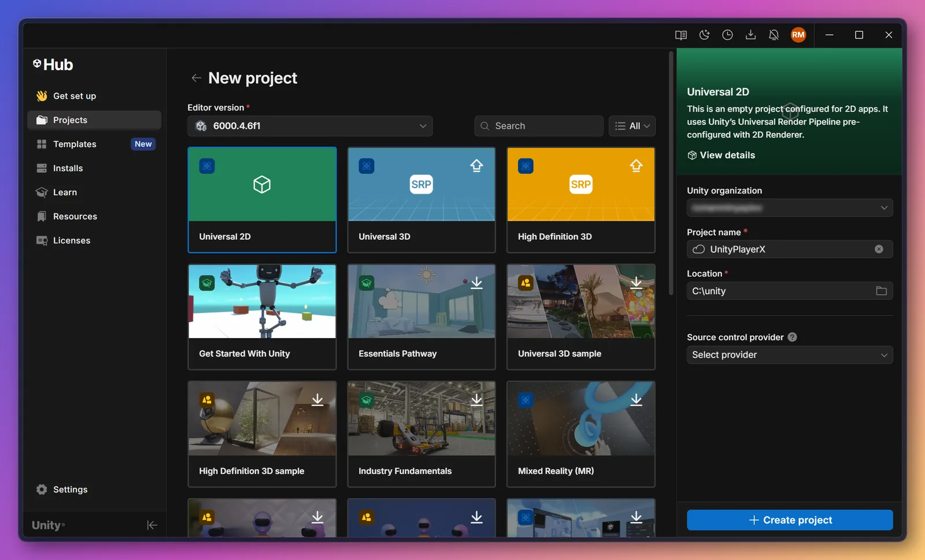
Task: Expand the Editor version dropdown
Action: coord(310,126)
